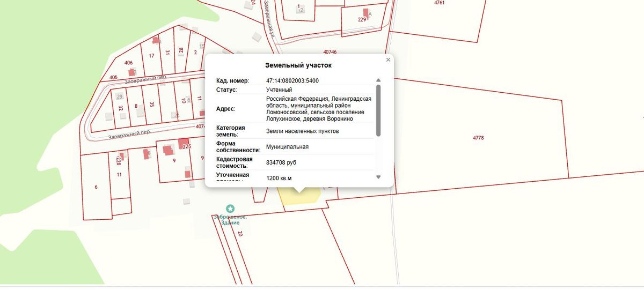The image size is (644, 290).
Task: Click the 834708 руб cadastral value
Action: (281, 162)
